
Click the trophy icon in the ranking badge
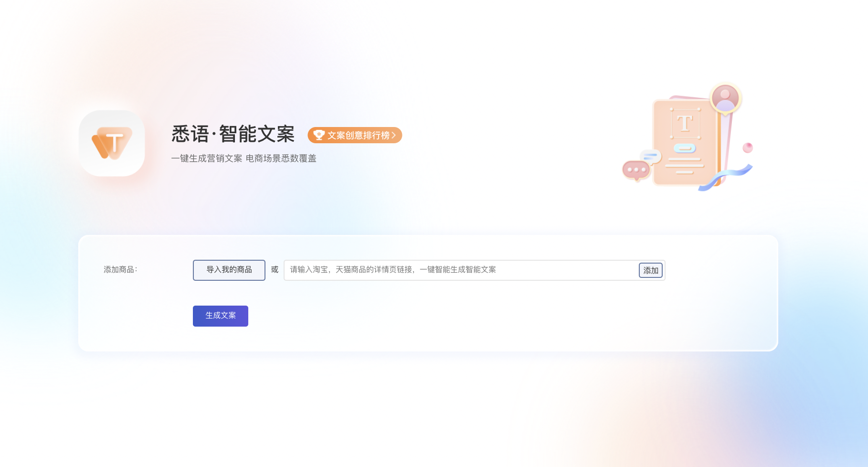coord(319,135)
